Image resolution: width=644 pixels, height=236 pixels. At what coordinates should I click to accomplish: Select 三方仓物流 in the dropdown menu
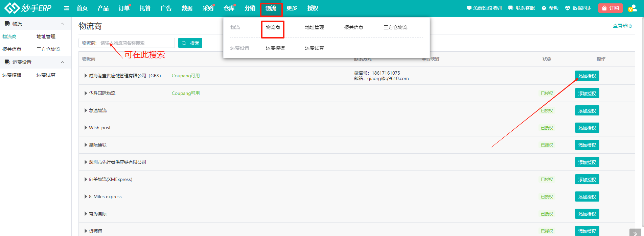tap(395, 27)
